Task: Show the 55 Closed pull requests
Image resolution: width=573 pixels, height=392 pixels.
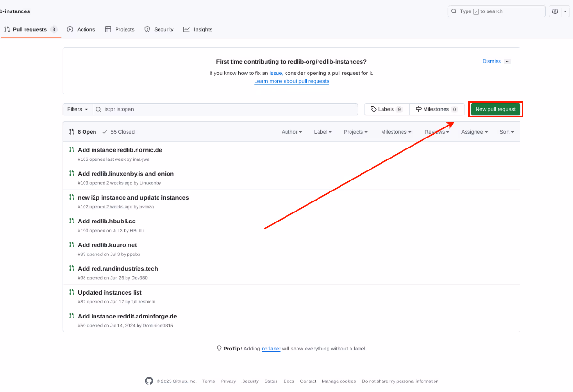Action: pos(118,132)
